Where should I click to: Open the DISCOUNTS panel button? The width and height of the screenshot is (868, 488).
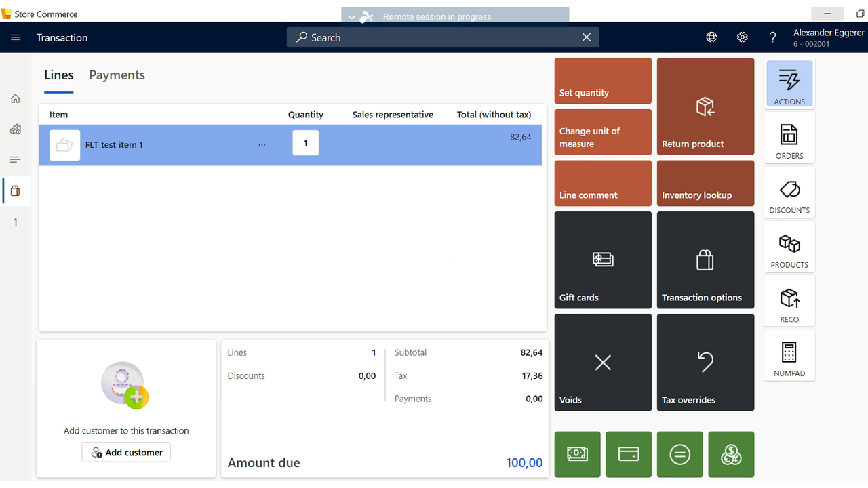(x=789, y=192)
